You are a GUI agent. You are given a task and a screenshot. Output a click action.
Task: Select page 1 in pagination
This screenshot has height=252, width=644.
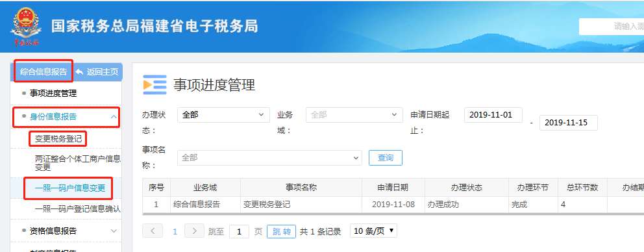(x=175, y=231)
